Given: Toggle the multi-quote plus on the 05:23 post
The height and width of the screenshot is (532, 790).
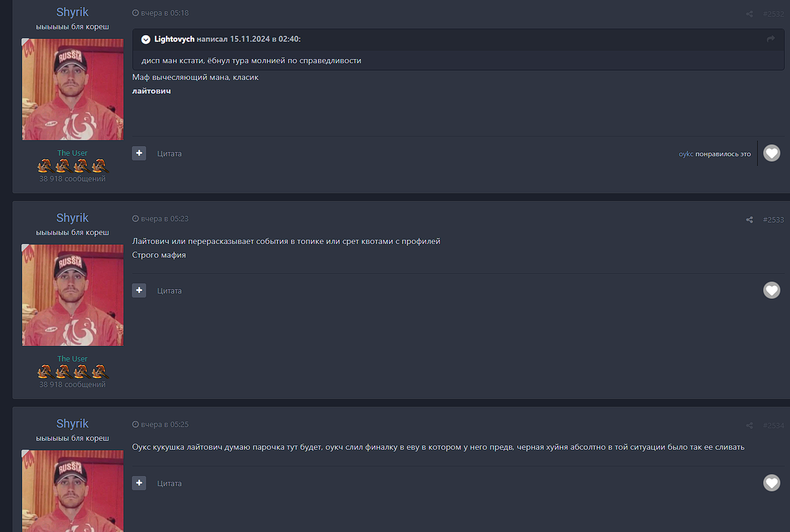Looking at the screenshot, I should point(139,290).
